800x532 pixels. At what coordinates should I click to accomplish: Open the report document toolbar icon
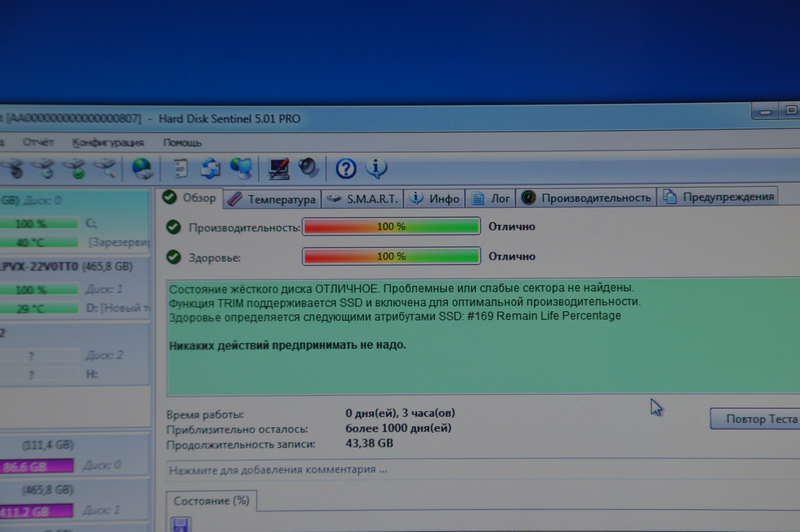(180, 168)
